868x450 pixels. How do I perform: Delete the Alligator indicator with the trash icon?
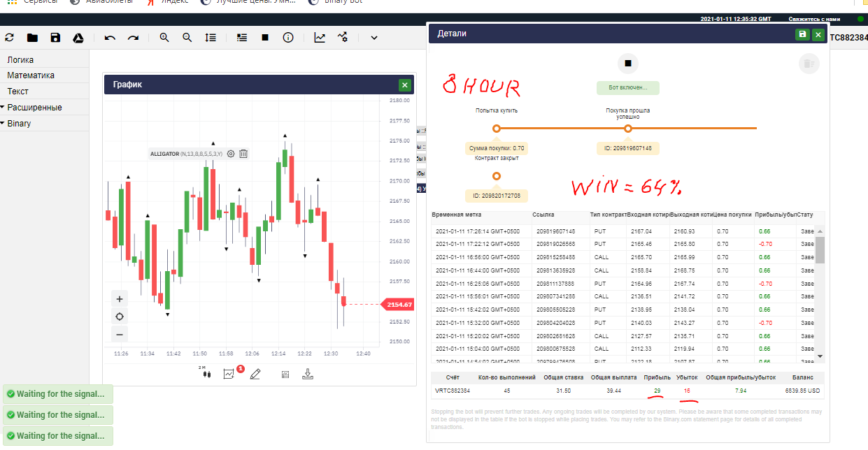pos(243,154)
